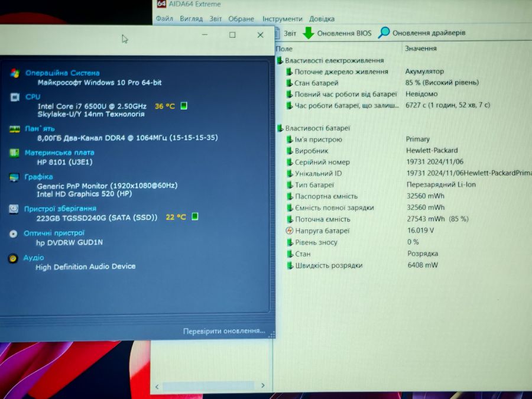The height and width of the screenshot is (399, 532).
Task: Open the Звіт menu in AIDA64
Action: pos(215,19)
